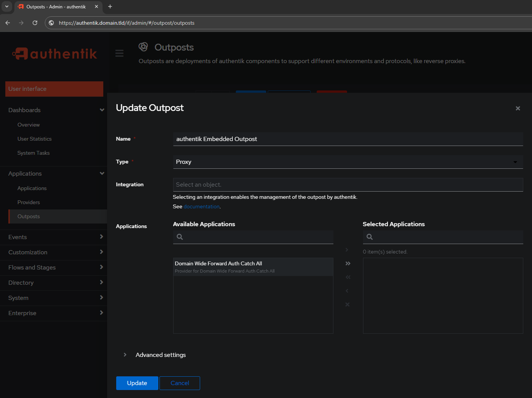Click the authentik logo in sidebar
The image size is (532, 398).
click(x=55, y=54)
